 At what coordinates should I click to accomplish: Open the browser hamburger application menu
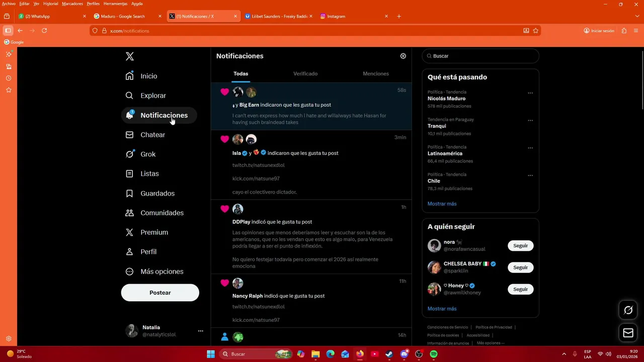pos(636,31)
